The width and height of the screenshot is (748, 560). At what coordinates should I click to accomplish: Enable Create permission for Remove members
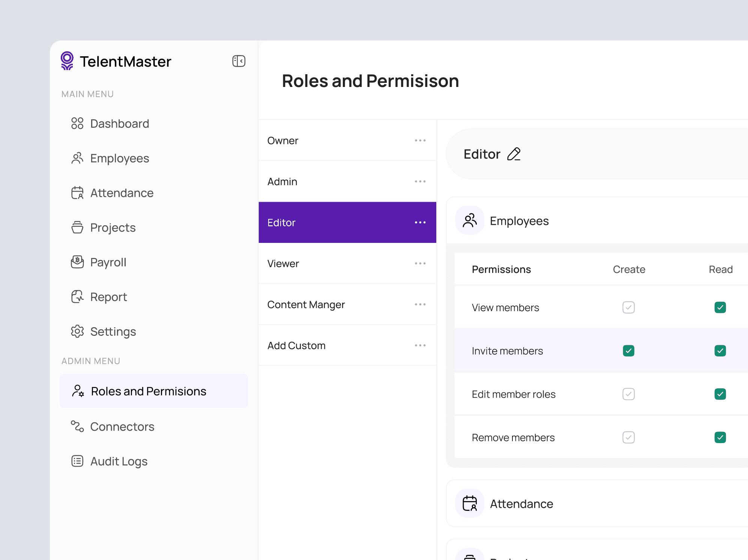(x=629, y=437)
